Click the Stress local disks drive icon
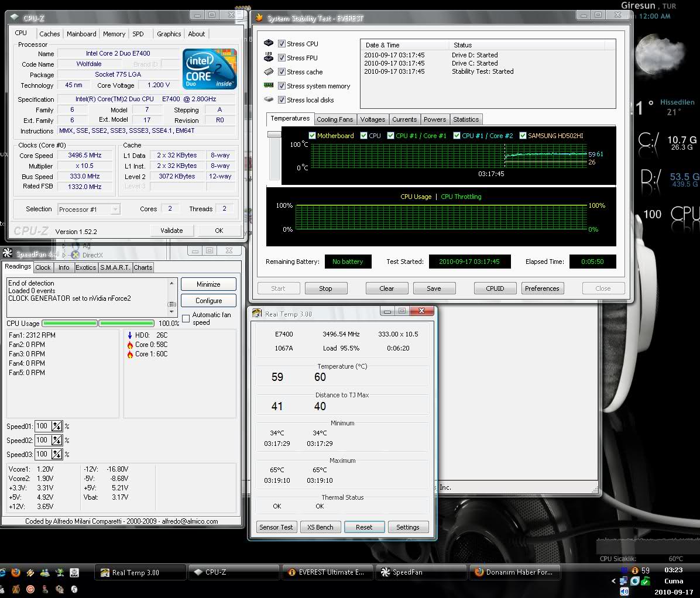The image size is (700, 598). (268, 99)
